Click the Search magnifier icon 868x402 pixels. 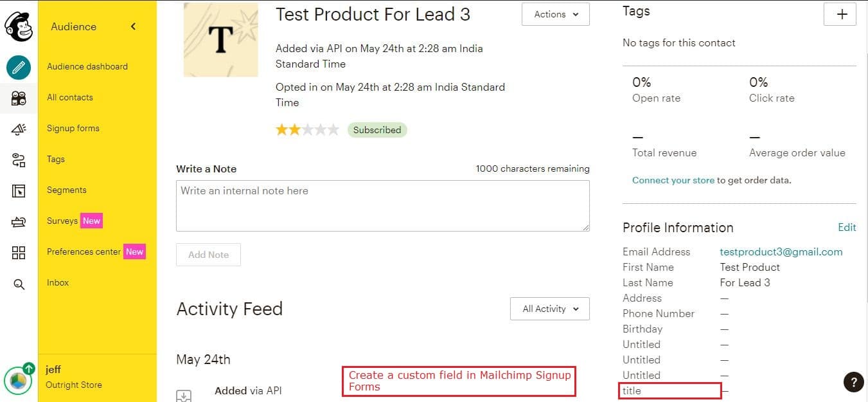[x=19, y=284]
